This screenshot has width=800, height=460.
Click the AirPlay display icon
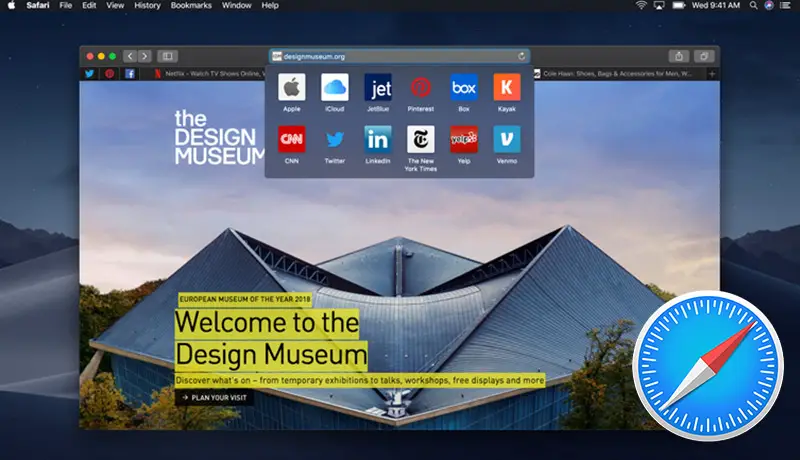coord(659,6)
